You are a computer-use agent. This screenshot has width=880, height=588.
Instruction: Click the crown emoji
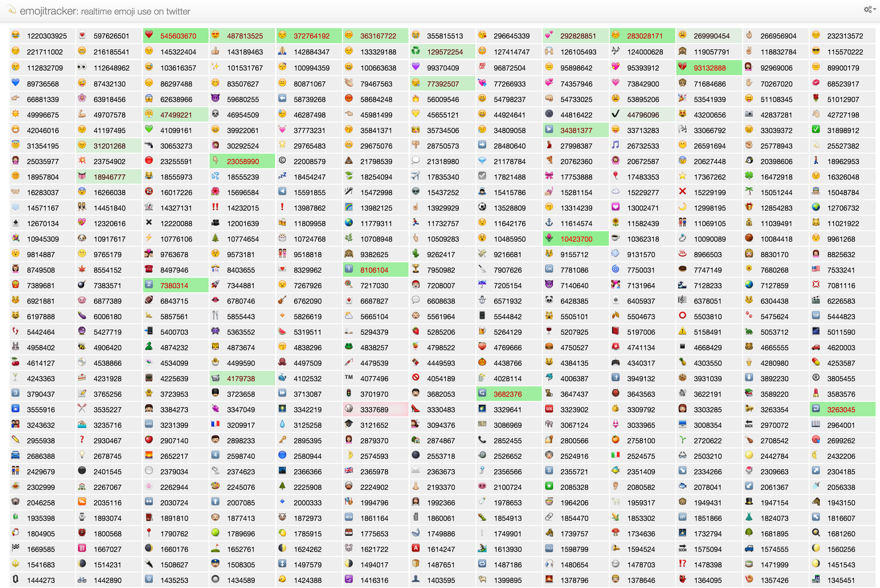point(416,130)
